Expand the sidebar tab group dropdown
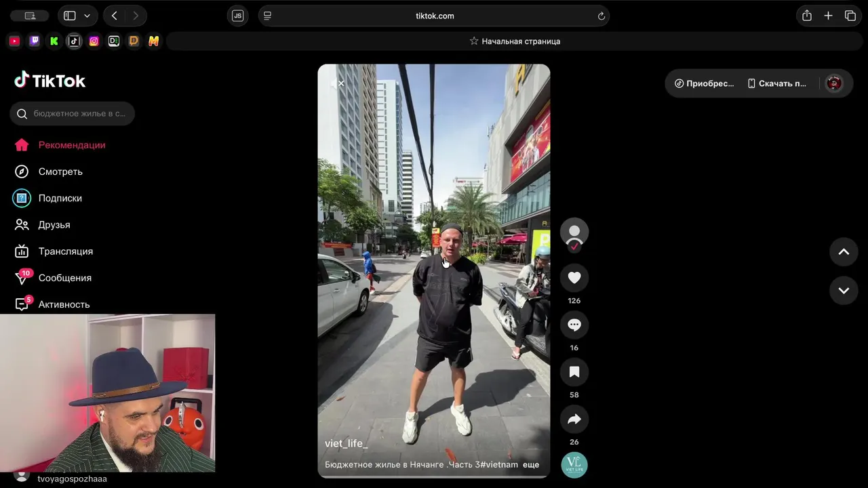Screen dimensions: 868x488 click(x=87, y=16)
